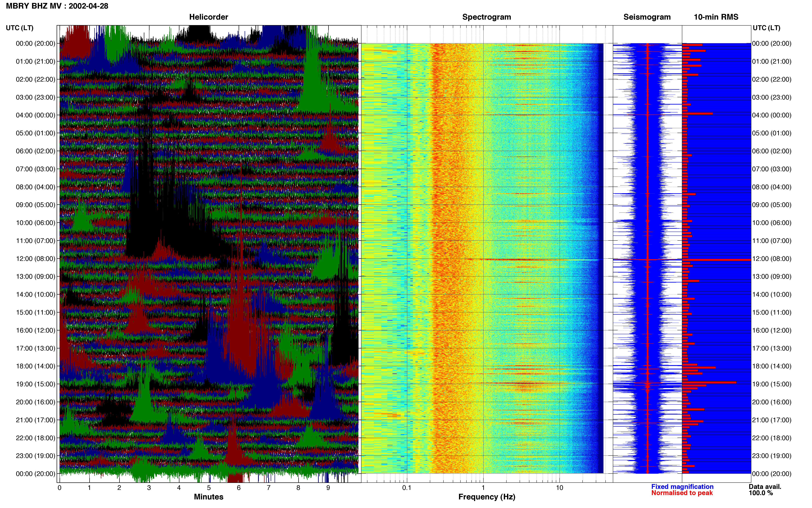Select the '100.0 %' data availability value
Viewport: 812px width, 508px height.
point(761,493)
